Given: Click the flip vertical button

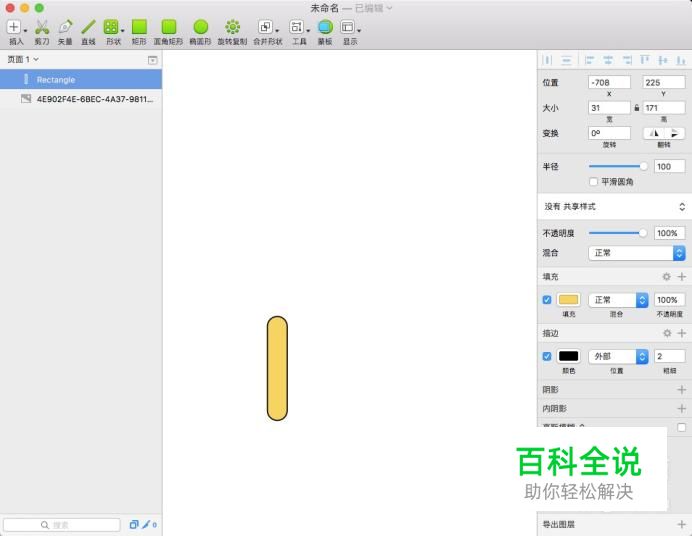Looking at the screenshot, I should (674, 133).
